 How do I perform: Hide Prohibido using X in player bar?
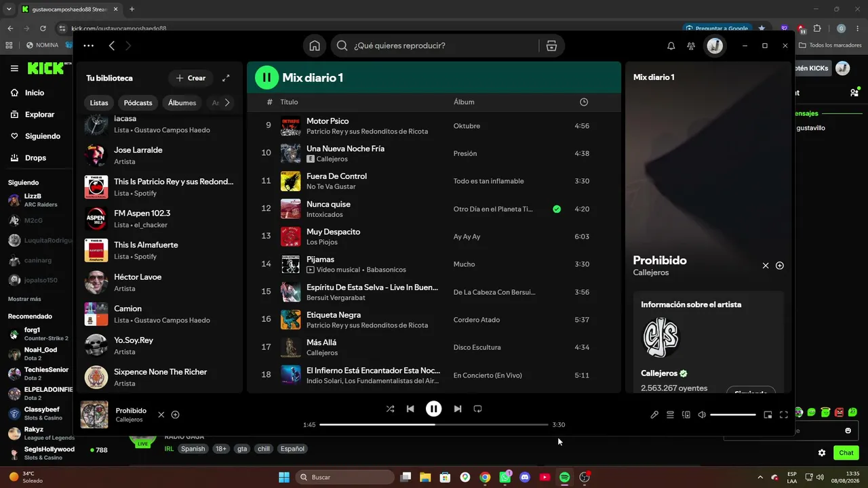click(x=161, y=415)
